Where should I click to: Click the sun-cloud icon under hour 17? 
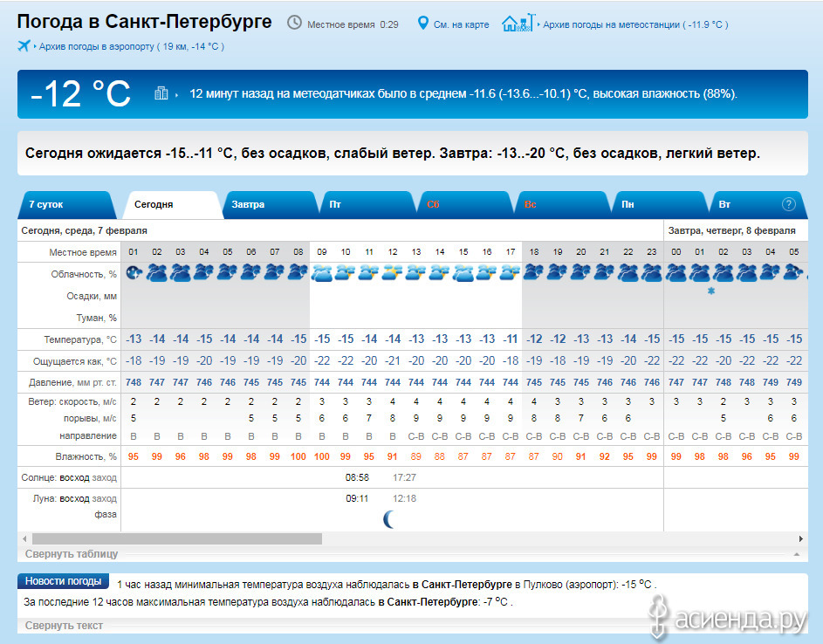pos(511,272)
